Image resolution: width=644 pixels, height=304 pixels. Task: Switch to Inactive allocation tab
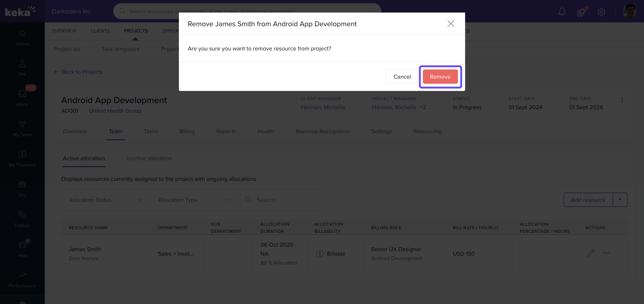point(149,158)
